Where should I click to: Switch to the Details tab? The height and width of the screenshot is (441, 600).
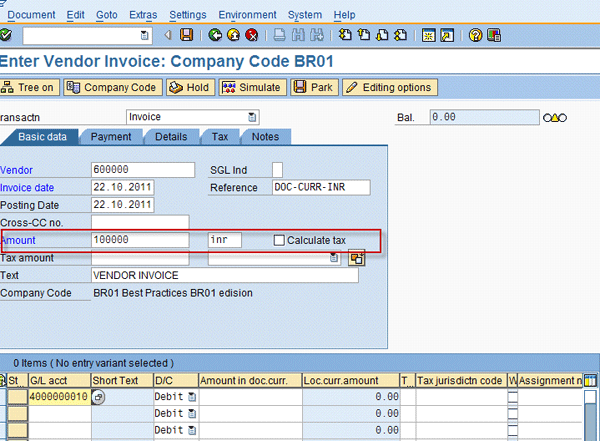coord(171,137)
